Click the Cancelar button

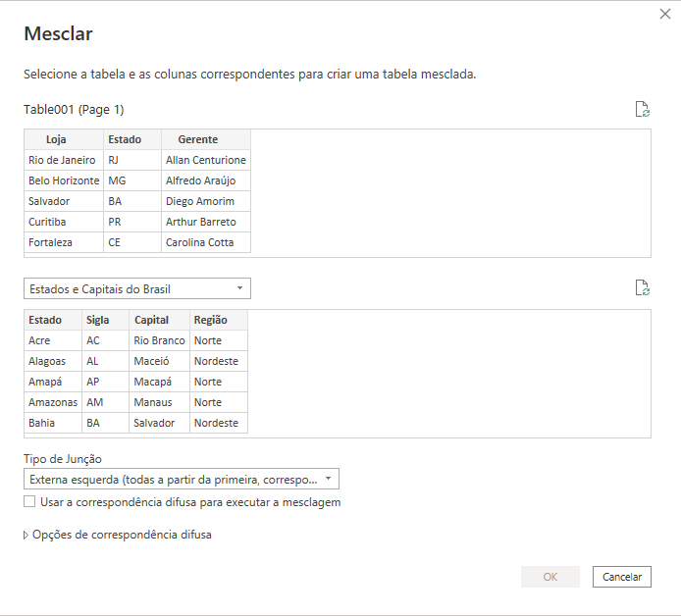pyautogui.click(x=622, y=577)
